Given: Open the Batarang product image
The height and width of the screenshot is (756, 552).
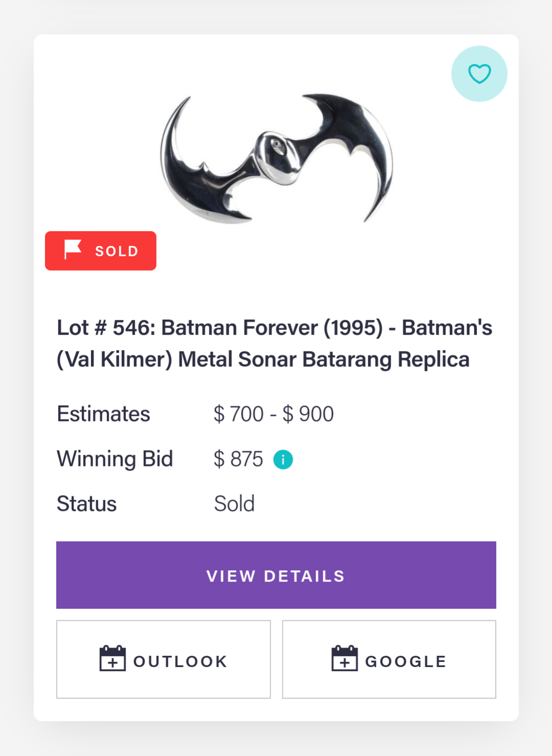Looking at the screenshot, I should (277, 158).
